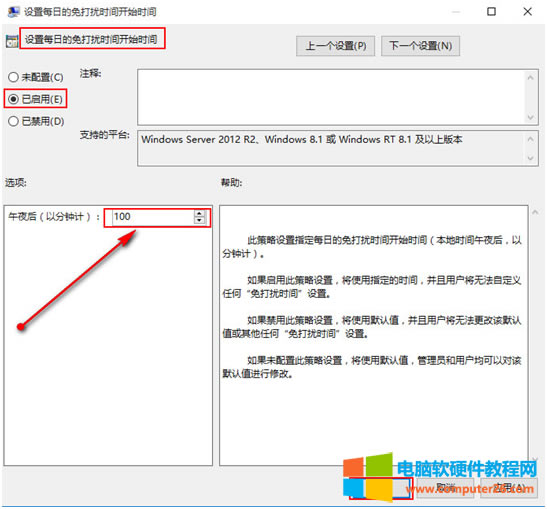Screen dimensions: 547x509
Task: Go to 下一个设置(N) next setting
Action: pos(420,46)
